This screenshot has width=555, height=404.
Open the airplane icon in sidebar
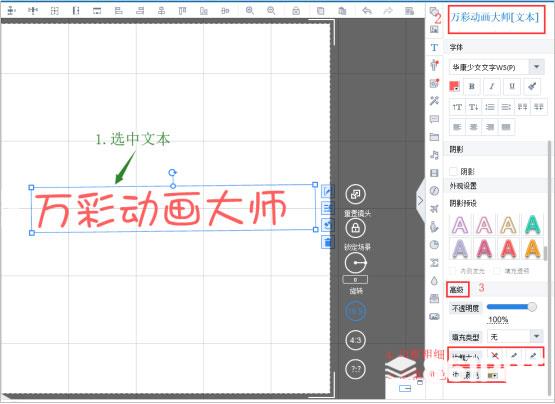pos(434,209)
